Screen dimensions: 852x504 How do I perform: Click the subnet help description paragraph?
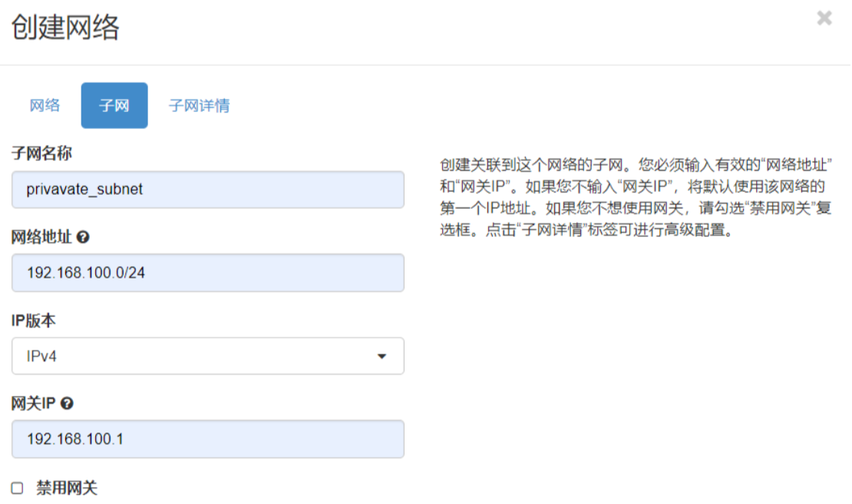[x=636, y=198]
